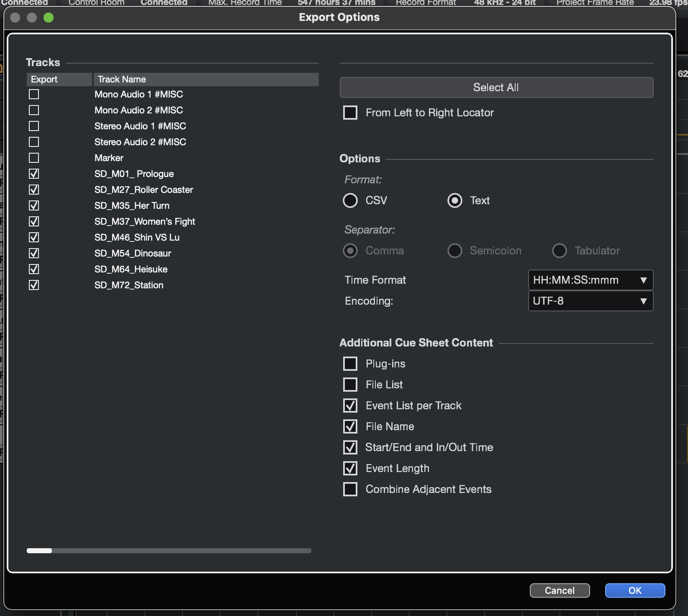Open the Encoding UTF-8 dropdown

coord(590,301)
